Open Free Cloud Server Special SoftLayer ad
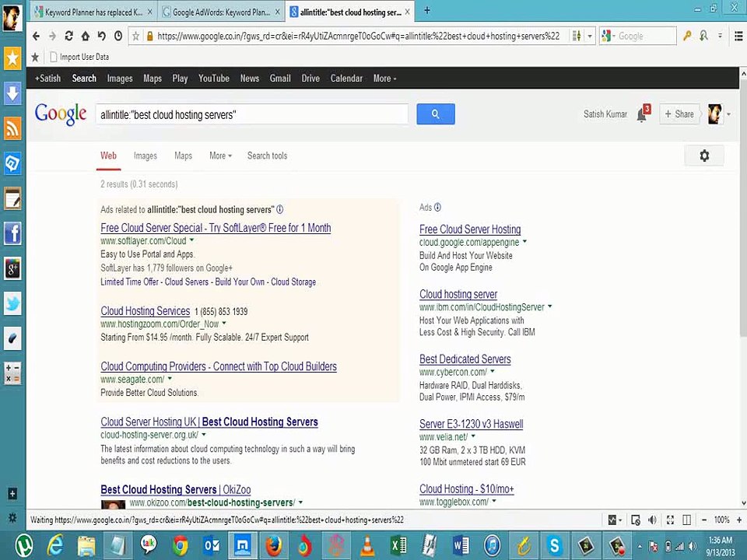This screenshot has height=560, width=747. tap(216, 228)
